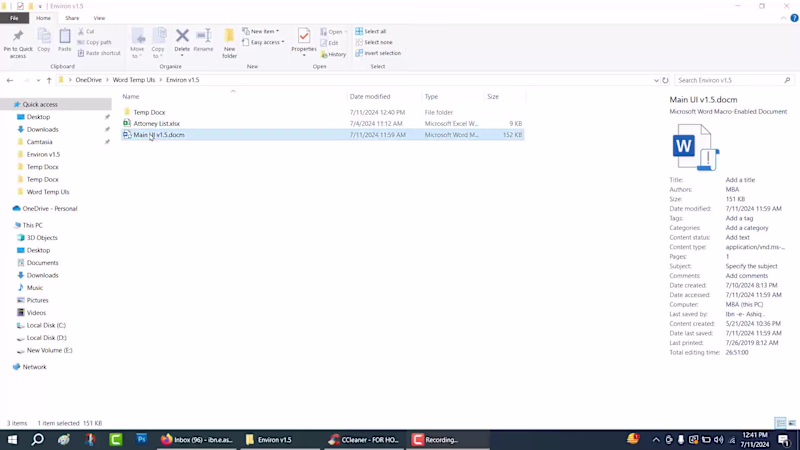The width and height of the screenshot is (800, 450).
Task: Open recent locations dropdown arrow
Action: click(x=38, y=80)
